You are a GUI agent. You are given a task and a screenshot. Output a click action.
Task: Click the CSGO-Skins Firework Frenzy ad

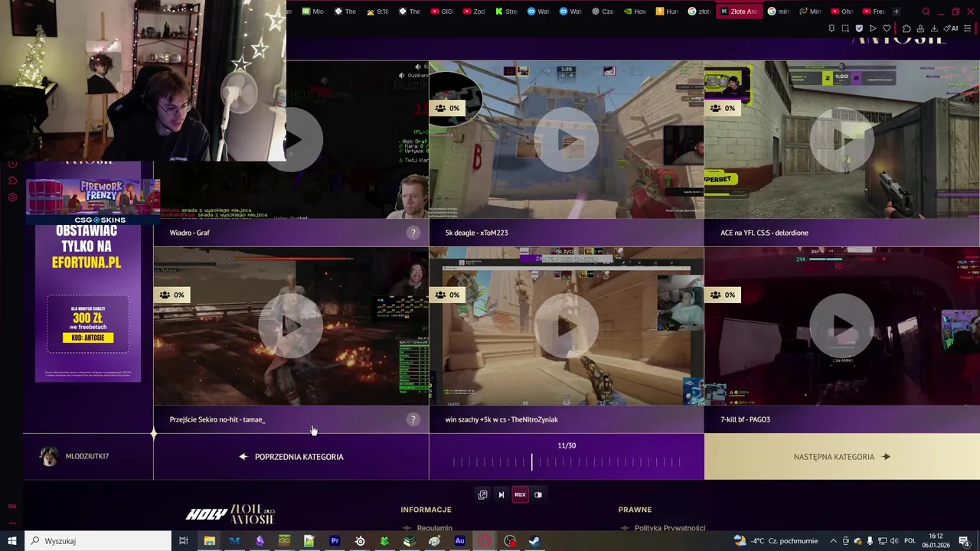pos(93,202)
